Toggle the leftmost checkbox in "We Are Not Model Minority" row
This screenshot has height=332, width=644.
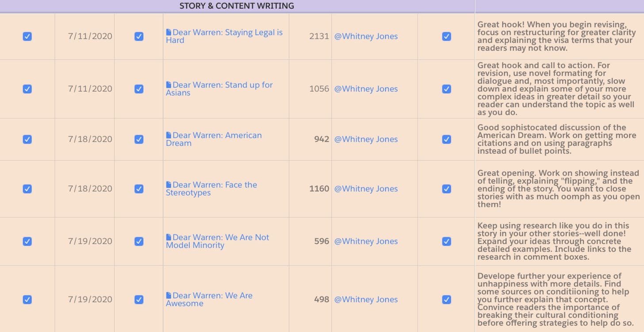27,241
